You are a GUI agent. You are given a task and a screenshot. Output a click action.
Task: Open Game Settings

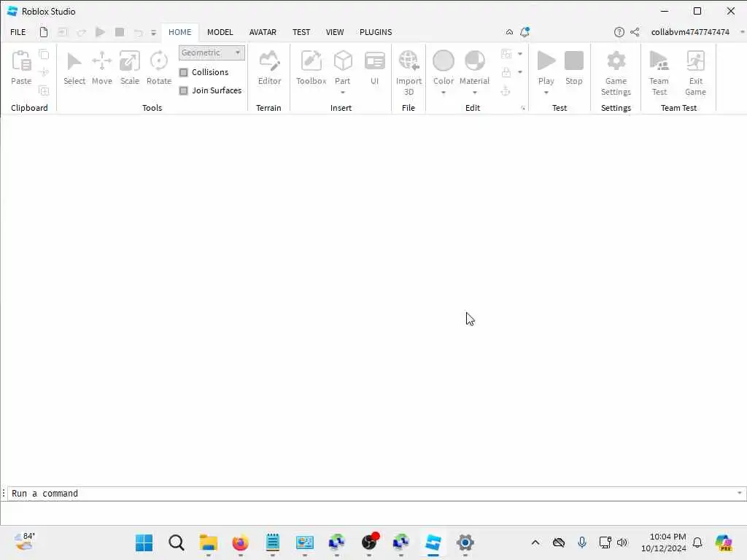616,73
